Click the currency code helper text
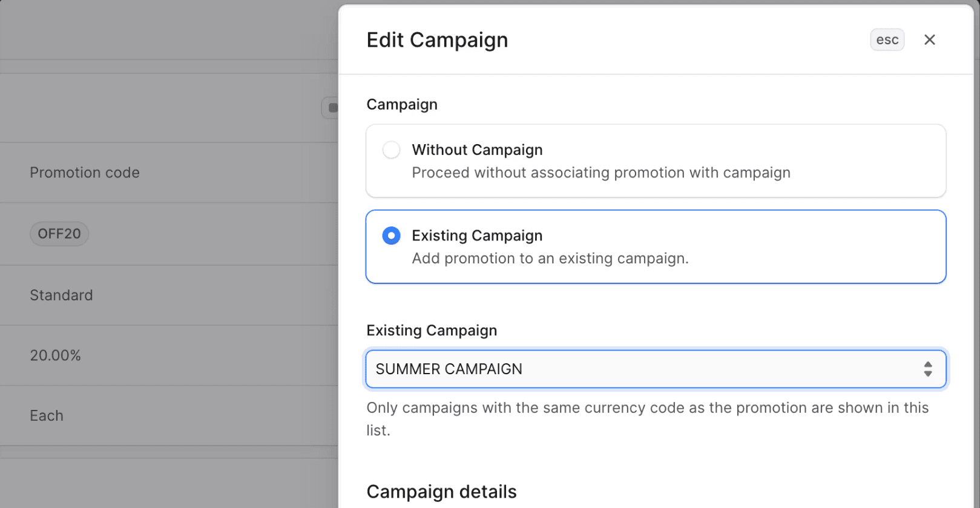This screenshot has height=508, width=980. 647,418
